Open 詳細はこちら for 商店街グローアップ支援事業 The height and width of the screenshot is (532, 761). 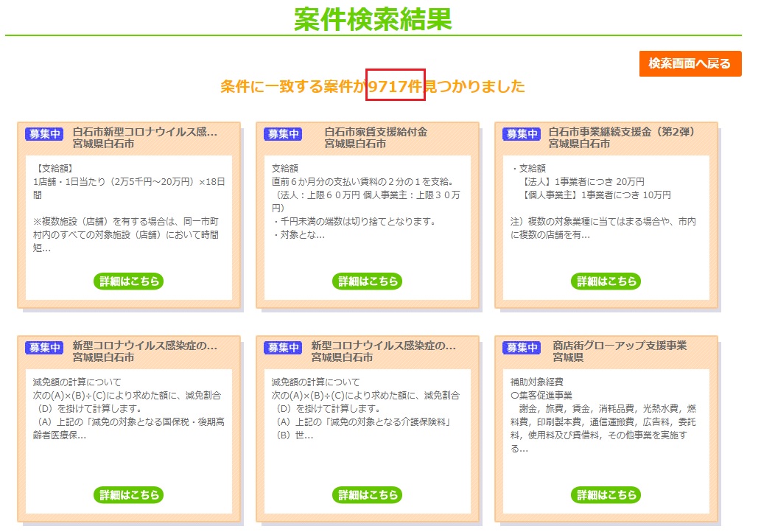click(606, 494)
